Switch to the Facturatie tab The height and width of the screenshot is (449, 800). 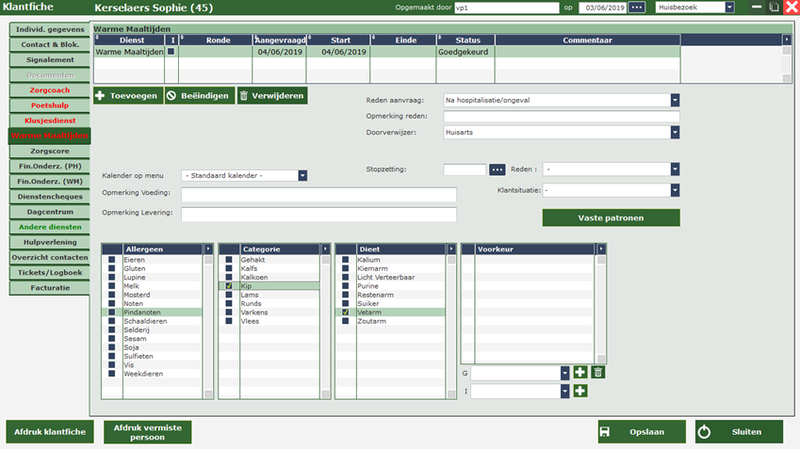[48, 288]
